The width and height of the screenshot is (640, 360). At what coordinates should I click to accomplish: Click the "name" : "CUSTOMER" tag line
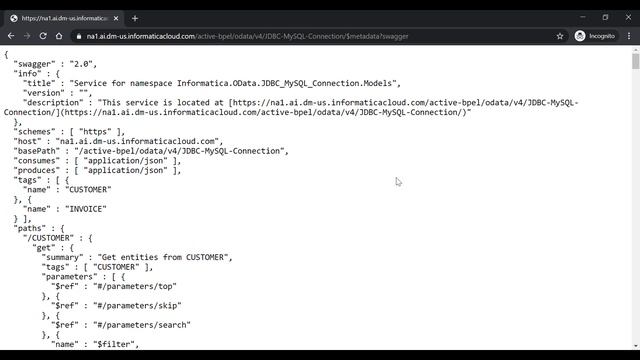point(67,190)
